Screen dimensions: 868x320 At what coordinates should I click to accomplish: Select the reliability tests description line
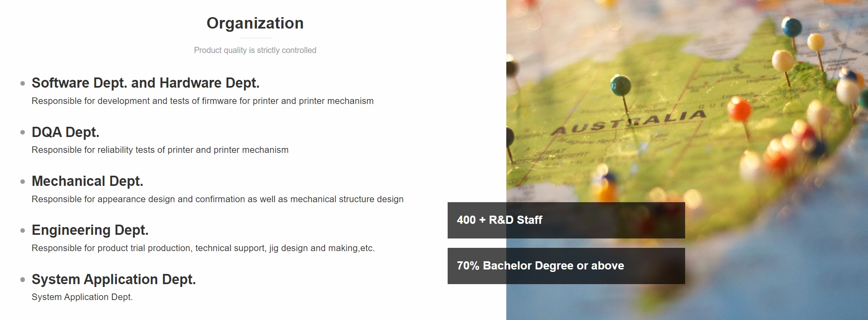[160, 150]
